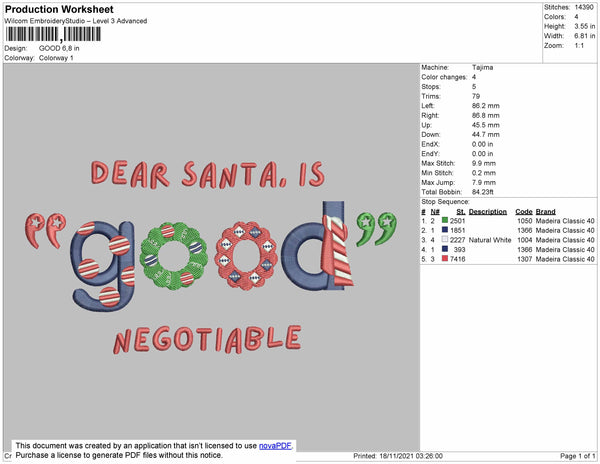Click thread code "1050"
Viewport: 600px width, 464px height.
click(525, 221)
